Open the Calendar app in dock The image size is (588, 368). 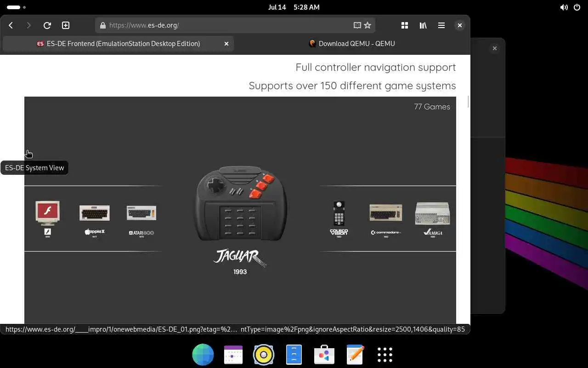[233, 355]
